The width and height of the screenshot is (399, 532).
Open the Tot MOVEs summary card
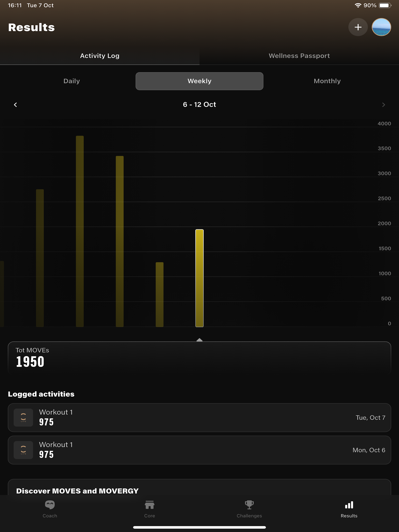(x=199, y=358)
